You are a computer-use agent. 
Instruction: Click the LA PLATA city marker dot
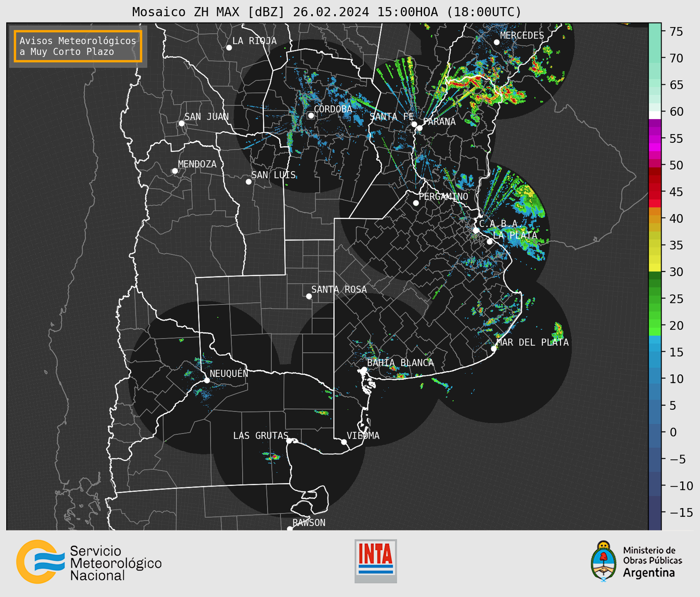(490, 242)
